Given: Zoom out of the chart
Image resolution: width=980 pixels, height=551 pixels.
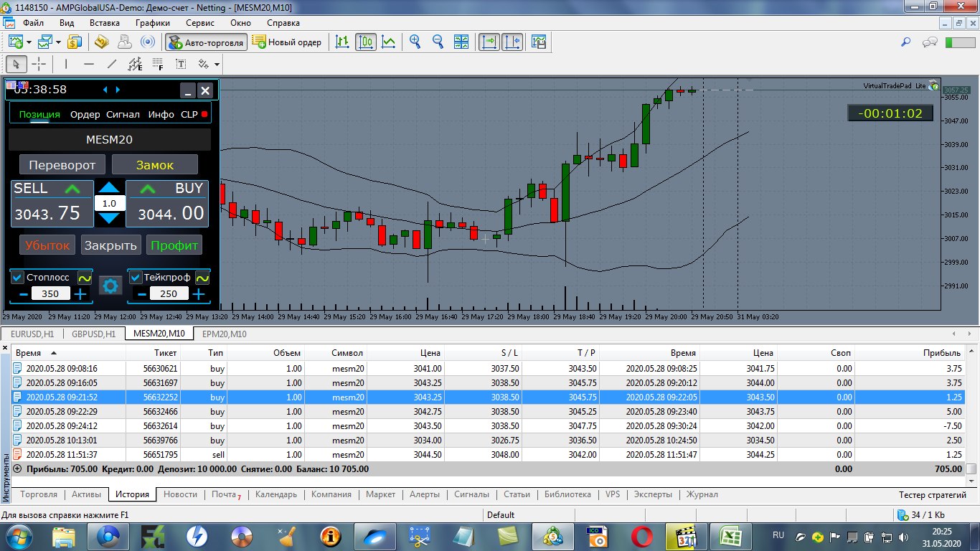Looking at the screenshot, I should (438, 42).
